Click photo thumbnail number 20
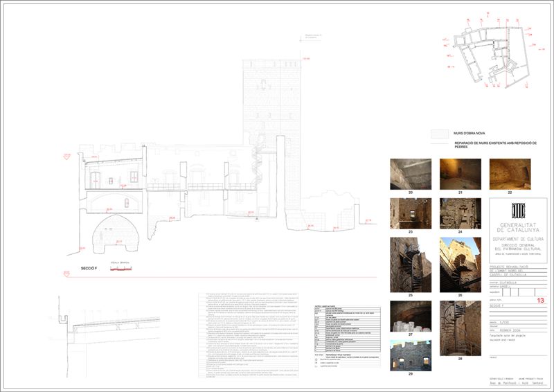This screenshot has height=392, width=554. [x=411, y=173]
